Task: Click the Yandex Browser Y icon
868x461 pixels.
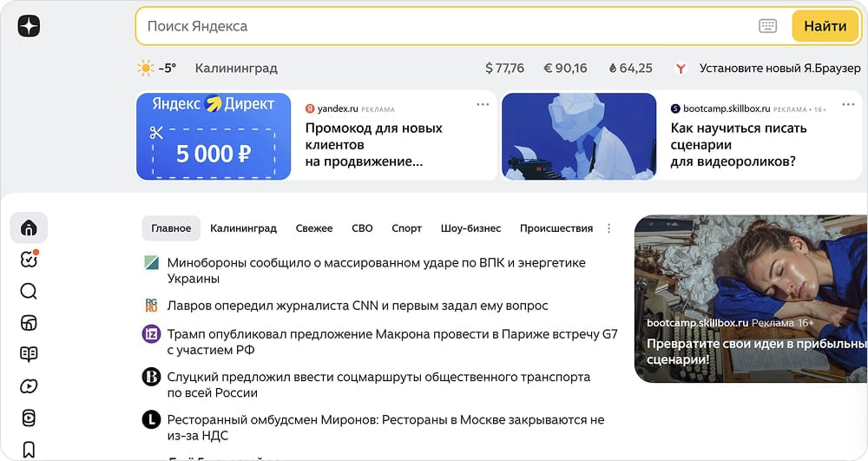Action: point(681,69)
